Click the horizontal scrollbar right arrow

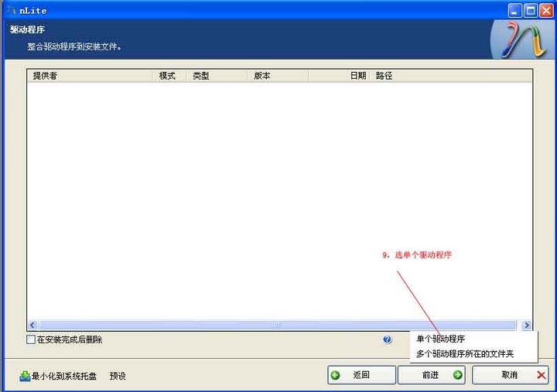(527, 325)
